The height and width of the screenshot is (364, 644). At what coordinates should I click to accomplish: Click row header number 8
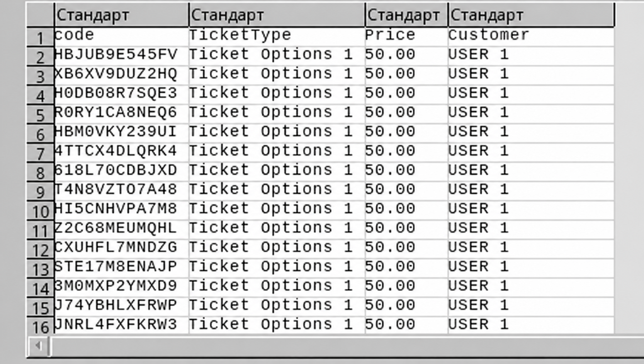click(41, 173)
